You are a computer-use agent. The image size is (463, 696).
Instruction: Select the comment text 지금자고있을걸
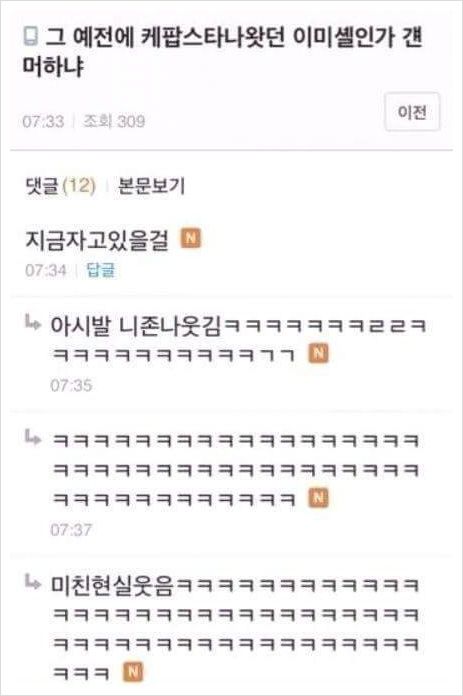tap(97, 240)
